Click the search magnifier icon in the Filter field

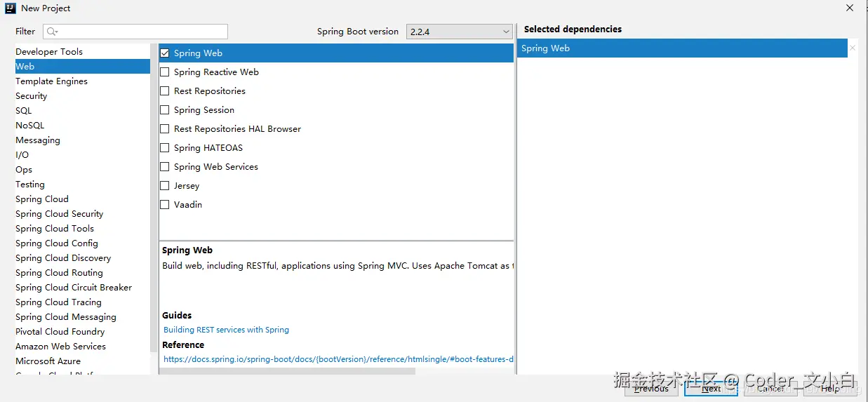[x=53, y=32]
